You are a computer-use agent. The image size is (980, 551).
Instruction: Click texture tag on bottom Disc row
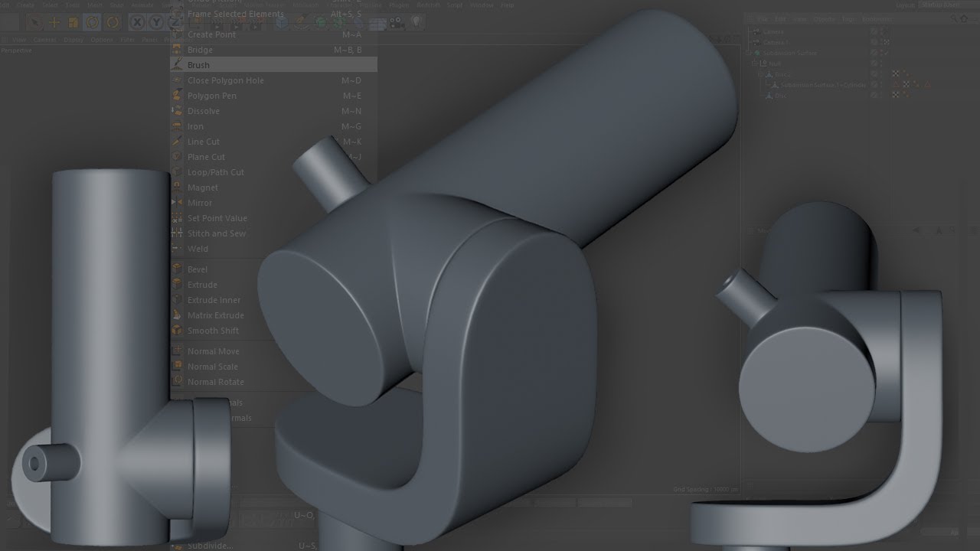coord(895,96)
